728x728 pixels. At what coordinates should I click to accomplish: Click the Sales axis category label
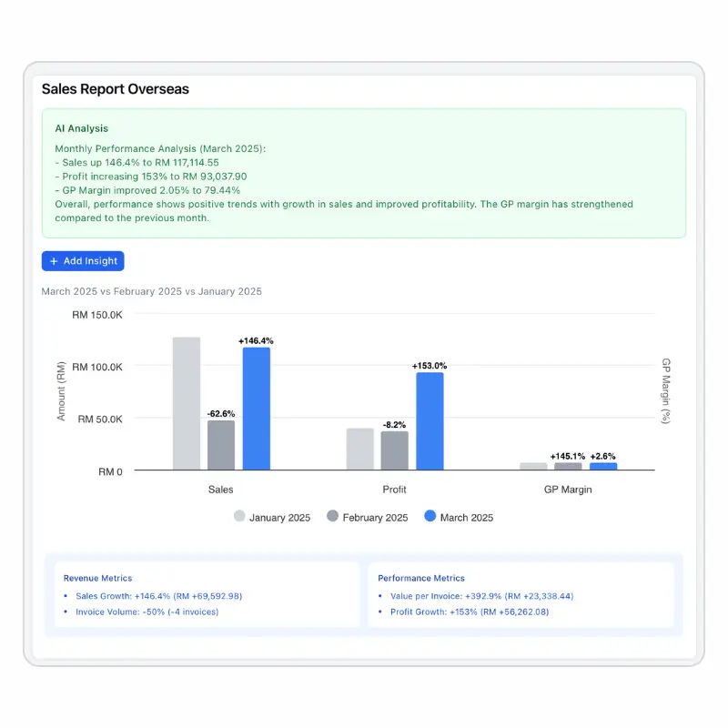coord(220,490)
